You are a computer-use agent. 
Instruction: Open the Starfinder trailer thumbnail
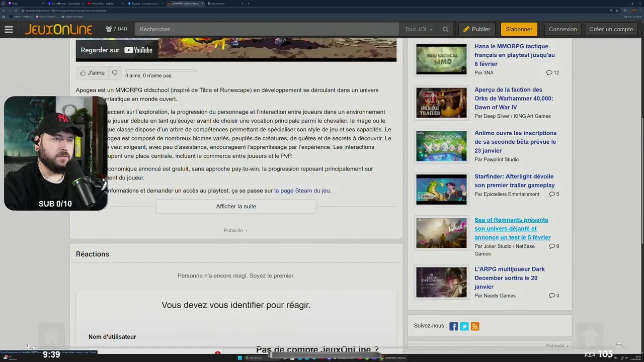coord(441,190)
